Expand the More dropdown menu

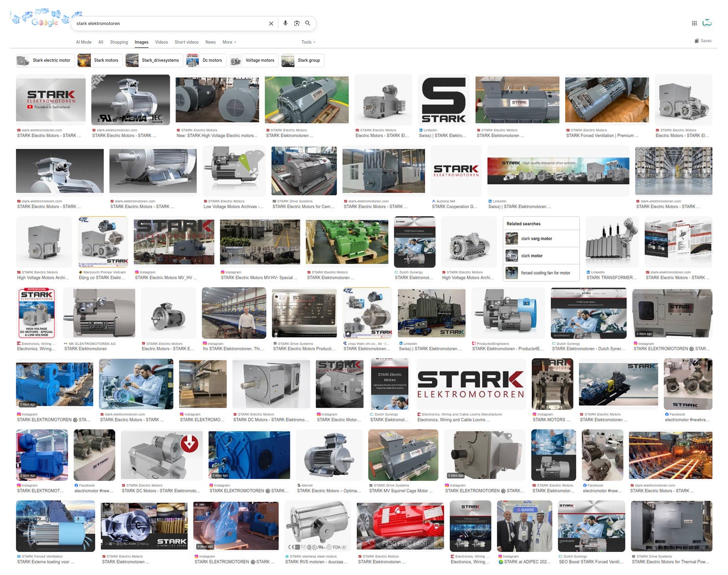pyautogui.click(x=229, y=42)
